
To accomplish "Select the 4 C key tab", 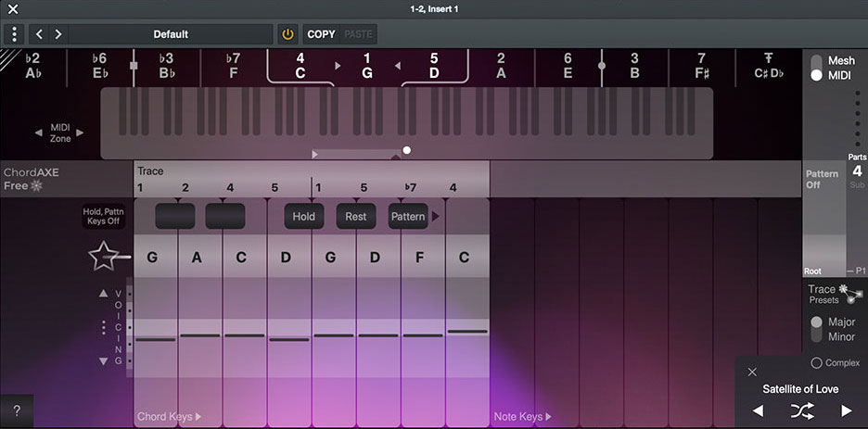I will (300, 65).
